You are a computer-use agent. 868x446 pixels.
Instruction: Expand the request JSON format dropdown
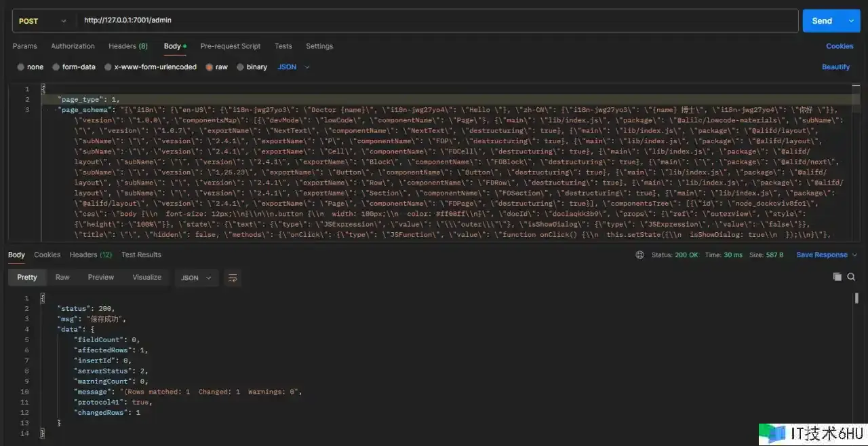pyautogui.click(x=294, y=67)
